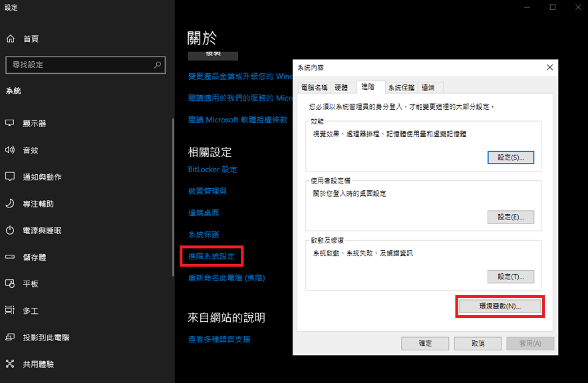Image resolution: width=588 pixels, height=383 pixels.
Task: Select 共用體驗 label in sidebar
Action: (x=39, y=364)
